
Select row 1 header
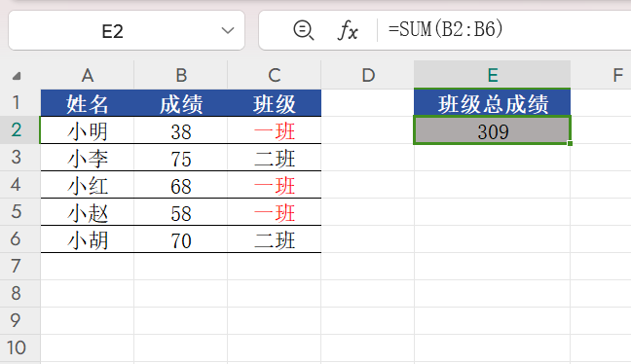point(20,102)
